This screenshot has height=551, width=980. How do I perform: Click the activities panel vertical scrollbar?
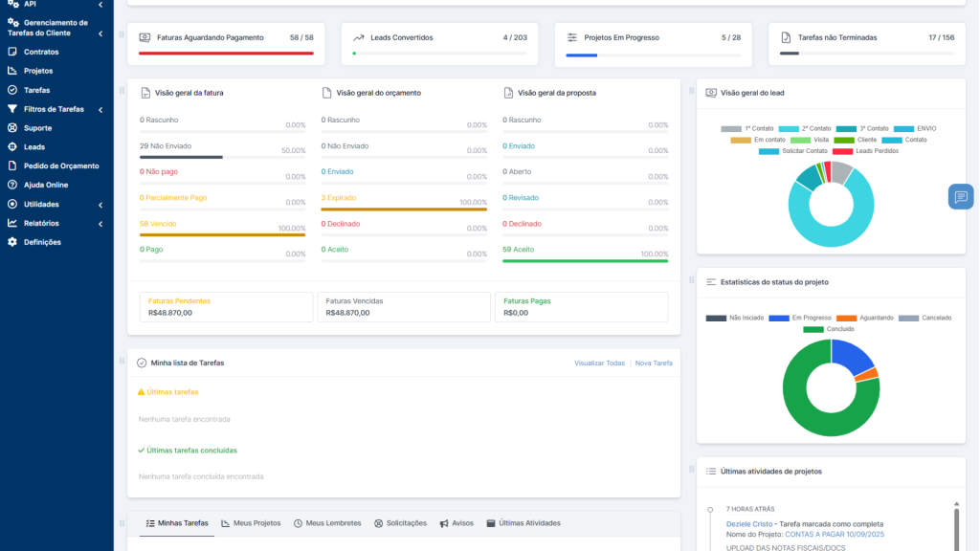(x=955, y=528)
